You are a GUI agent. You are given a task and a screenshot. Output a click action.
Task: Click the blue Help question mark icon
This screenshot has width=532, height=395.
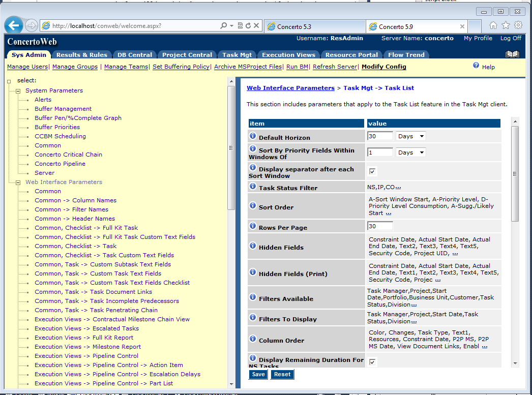[x=476, y=66]
